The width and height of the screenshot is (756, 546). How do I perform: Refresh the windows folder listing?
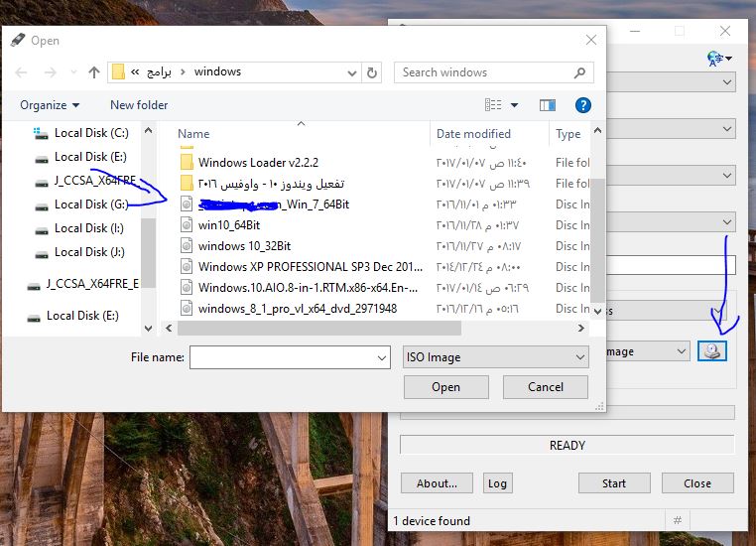coord(372,72)
